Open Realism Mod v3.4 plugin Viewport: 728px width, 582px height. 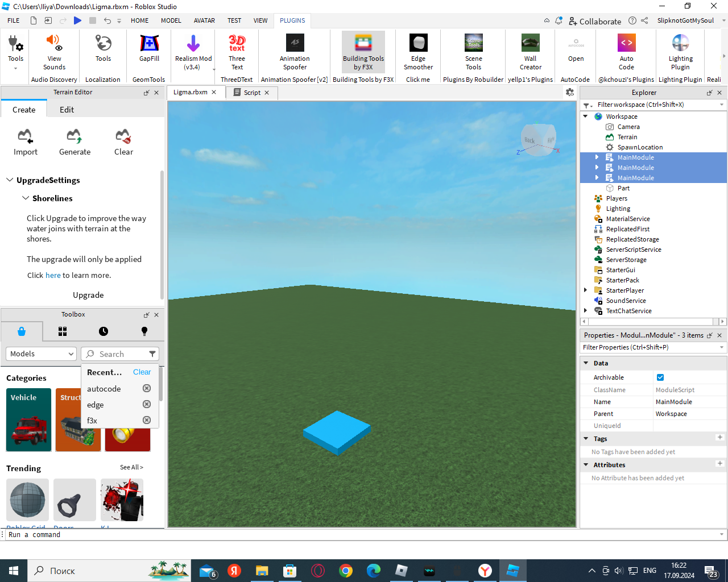[x=193, y=52]
